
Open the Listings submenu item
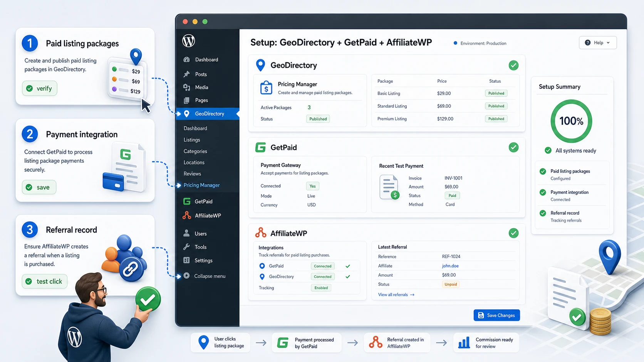192,140
